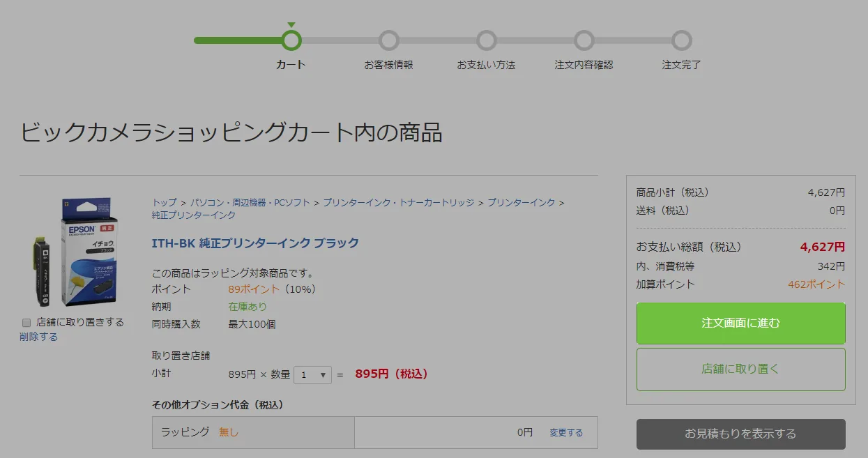Open the トップ breadcrumb link
The image size is (868, 458).
[x=165, y=202]
